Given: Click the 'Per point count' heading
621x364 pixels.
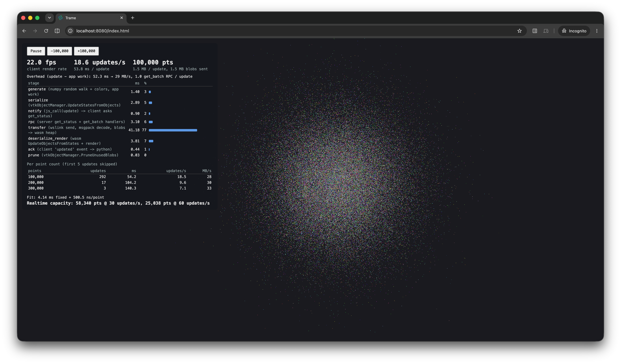Looking at the screenshot, I should point(72,164).
